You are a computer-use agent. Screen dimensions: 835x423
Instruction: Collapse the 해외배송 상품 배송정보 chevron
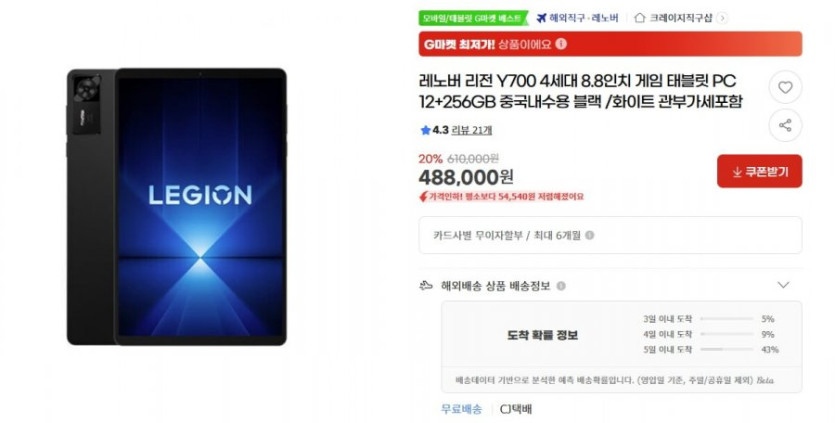(x=783, y=285)
